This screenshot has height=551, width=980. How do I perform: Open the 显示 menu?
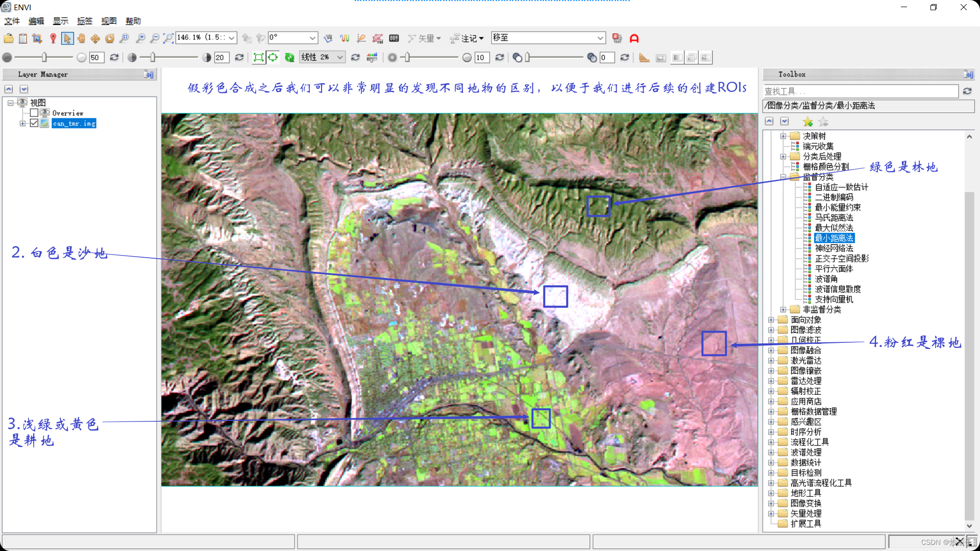pos(60,21)
